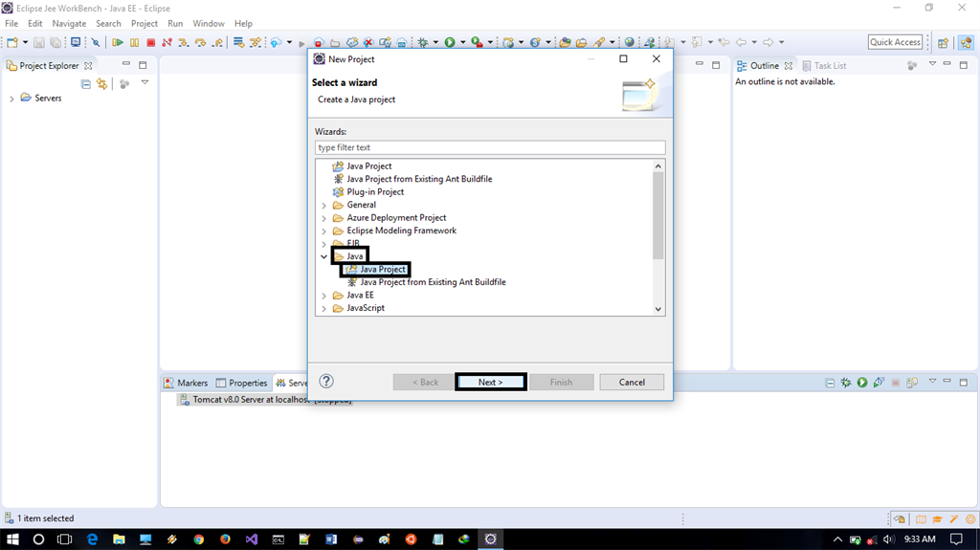
Task: Click the help question mark icon in dialog
Action: pyautogui.click(x=326, y=382)
